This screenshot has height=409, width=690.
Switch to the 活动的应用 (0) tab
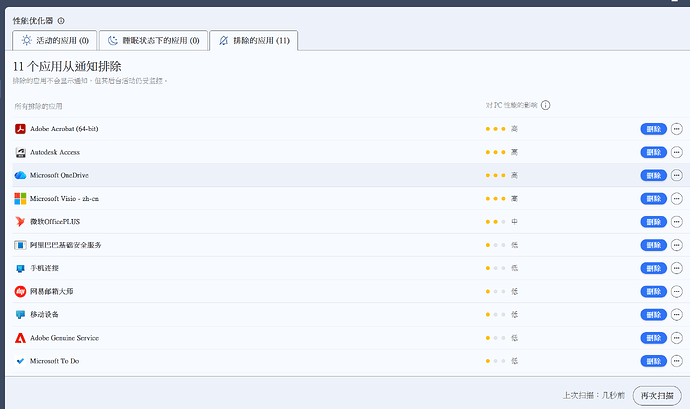tap(55, 41)
